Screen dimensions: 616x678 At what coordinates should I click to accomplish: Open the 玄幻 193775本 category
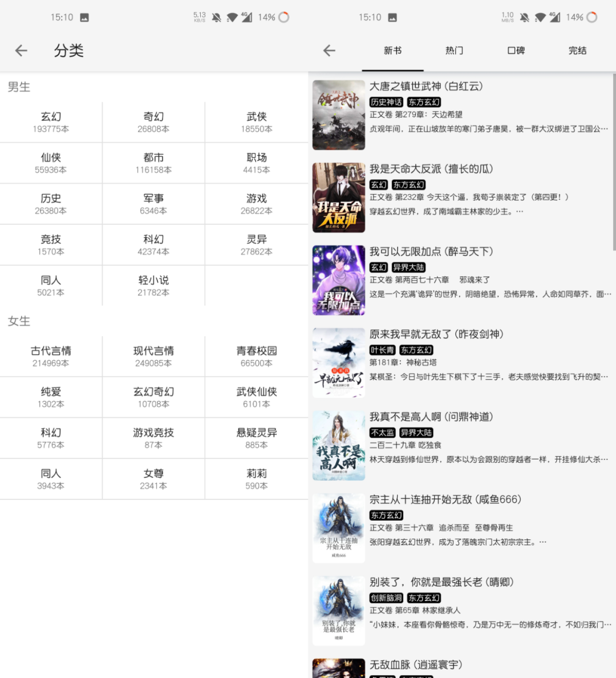tap(51, 122)
